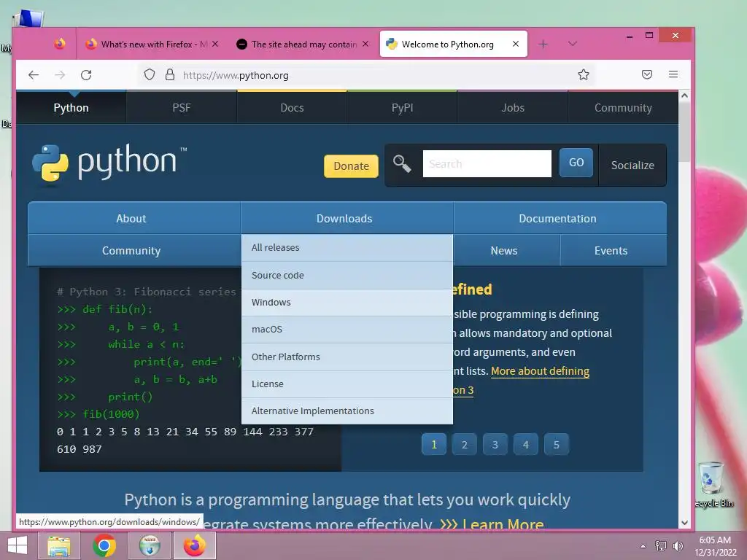Click the python logo image
The image size is (747, 560).
point(109,163)
